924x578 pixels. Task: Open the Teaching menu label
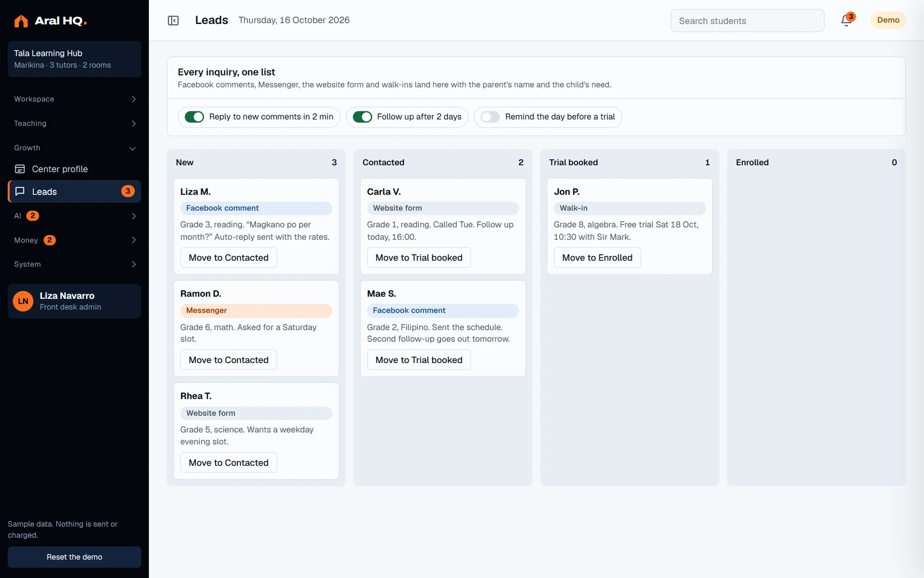[x=30, y=124]
